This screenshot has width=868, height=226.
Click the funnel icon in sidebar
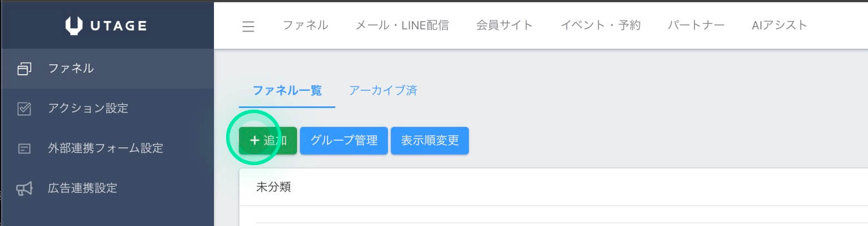(24, 69)
